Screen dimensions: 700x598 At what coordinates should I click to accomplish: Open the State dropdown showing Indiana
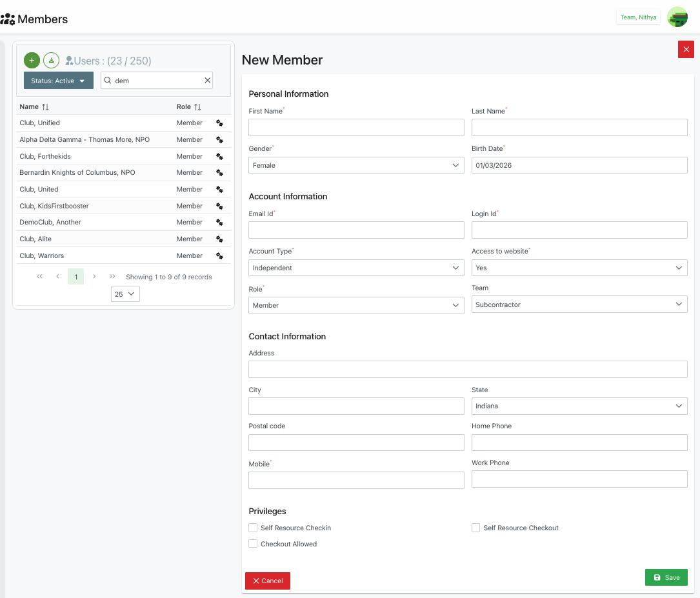tap(579, 406)
